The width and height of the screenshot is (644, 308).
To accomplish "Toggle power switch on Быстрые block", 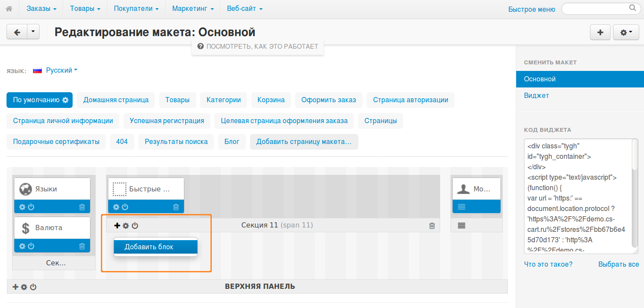I will coord(125,207).
